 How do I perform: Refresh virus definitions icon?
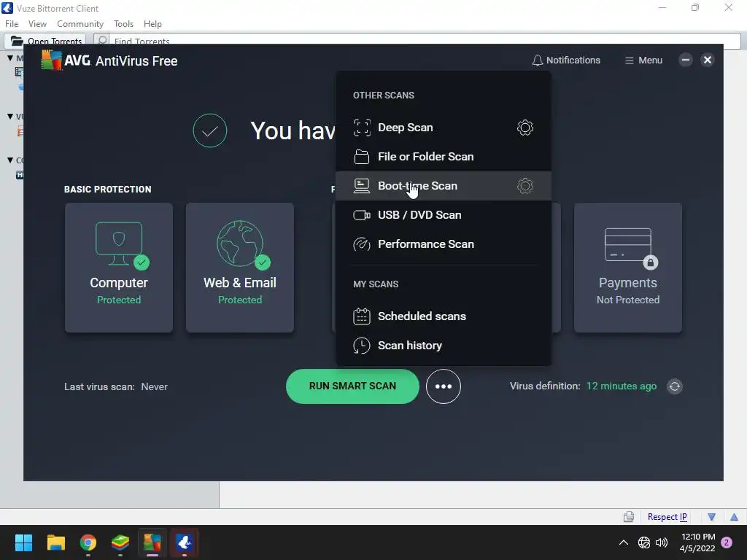tap(675, 386)
